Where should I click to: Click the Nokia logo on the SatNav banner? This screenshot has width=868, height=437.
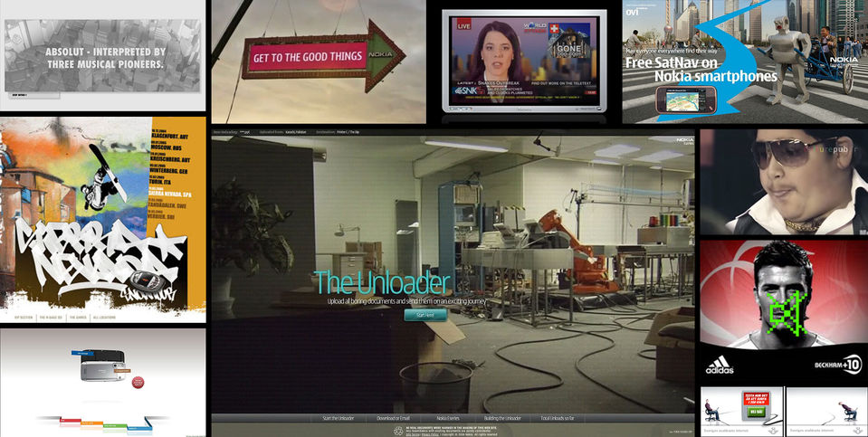pyautogui.click(x=844, y=60)
